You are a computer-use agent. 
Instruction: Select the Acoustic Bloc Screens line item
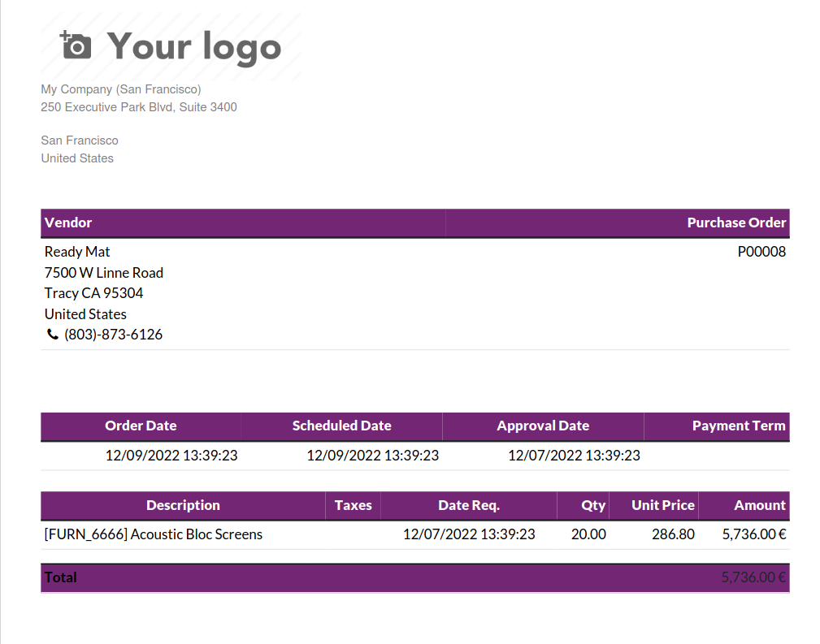tap(154, 534)
